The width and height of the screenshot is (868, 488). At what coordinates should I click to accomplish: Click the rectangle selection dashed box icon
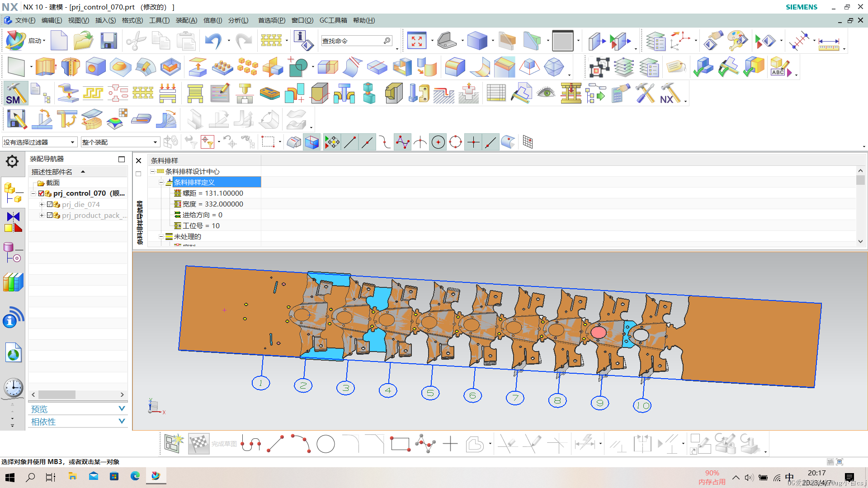point(268,142)
